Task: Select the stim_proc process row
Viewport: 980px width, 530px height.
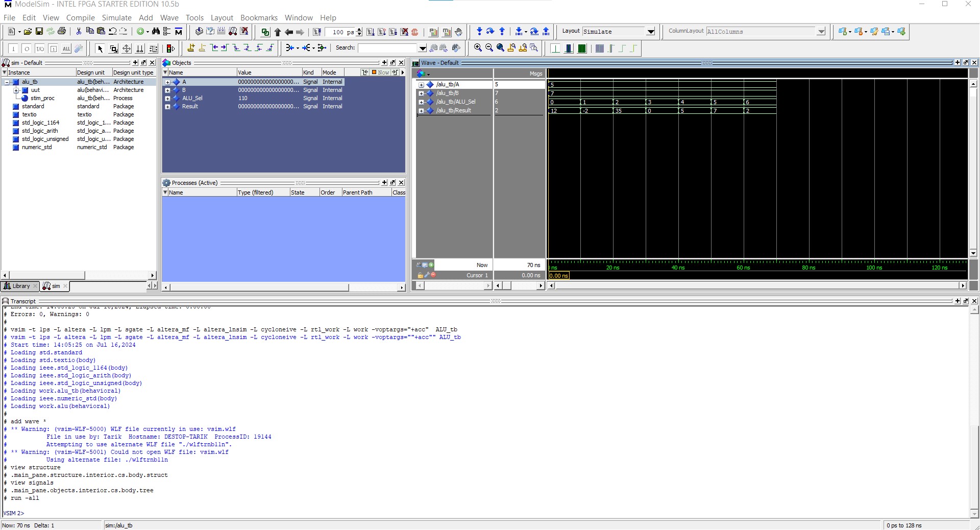Action: coord(79,99)
